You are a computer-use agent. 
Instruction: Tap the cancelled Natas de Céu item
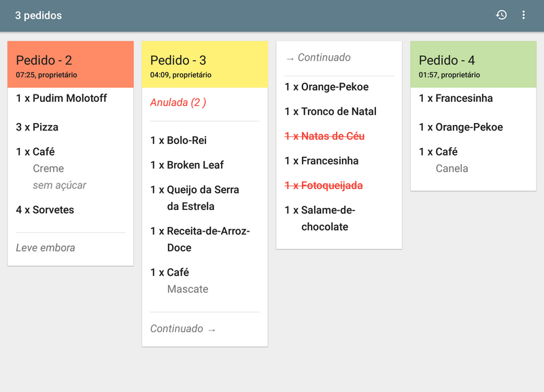click(325, 137)
